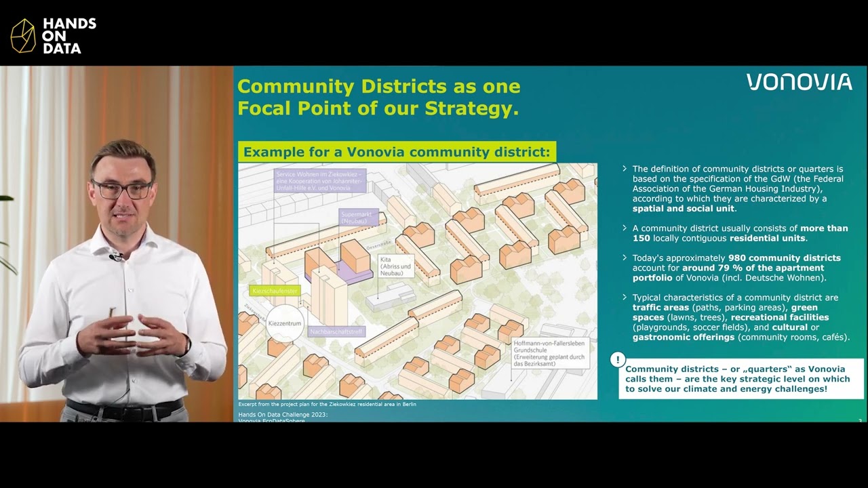Click the "Kita (Abriss und Neubau)" map label

coord(396,267)
